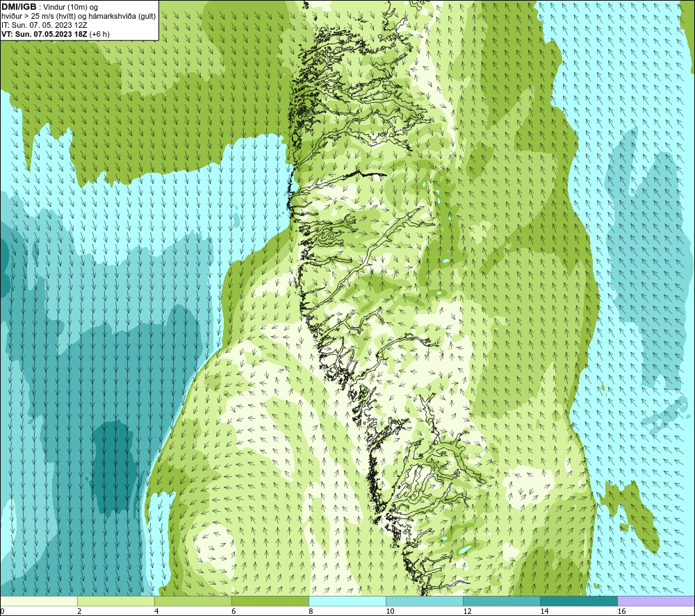Click the teal 12-14 legend swatch
The height and width of the screenshot is (616, 695).
pos(502,601)
